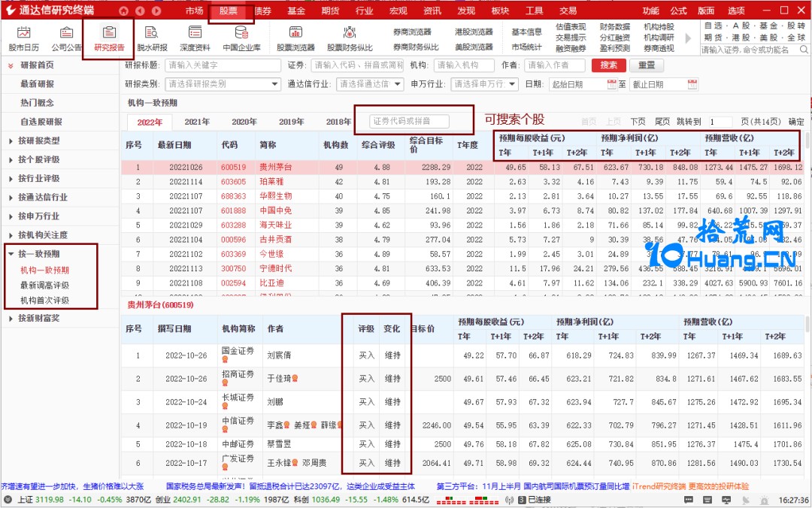The height and width of the screenshot is (508, 812).
Task: Click the 重置 reset button
Action: [x=647, y=65]
